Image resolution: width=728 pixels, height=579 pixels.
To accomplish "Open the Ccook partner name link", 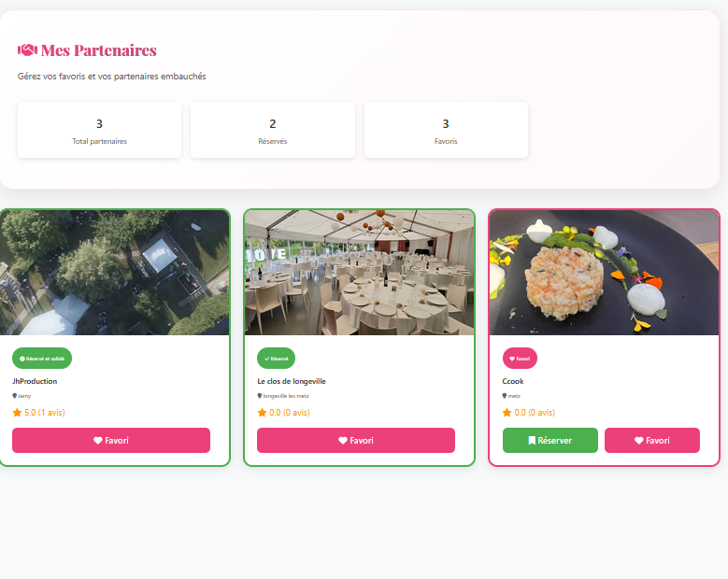I will coord(513,381).
